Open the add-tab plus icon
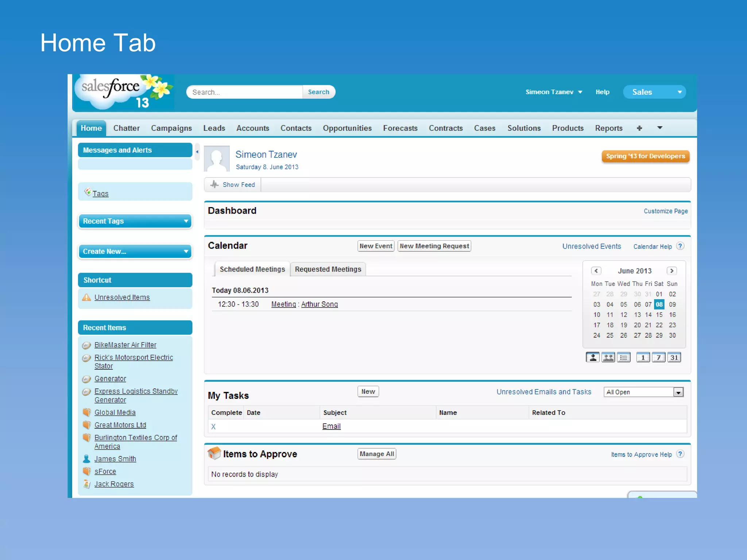The image size is (747, 560). [x=639, y=128]
